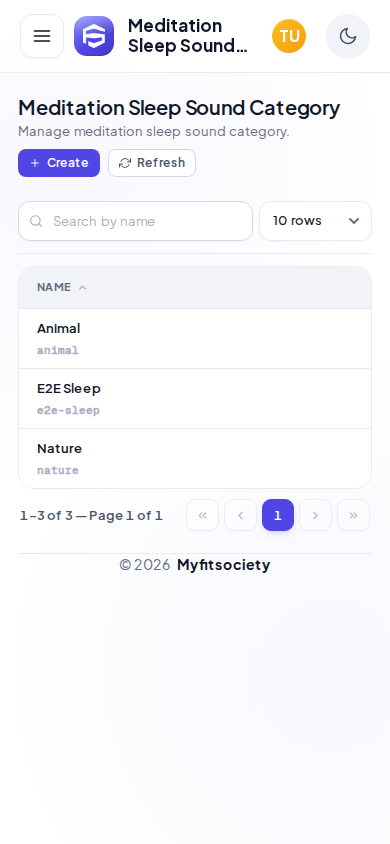This screenshot has height=844, width=390.
Task: Refresh the category list
Action: click(152, 163)
